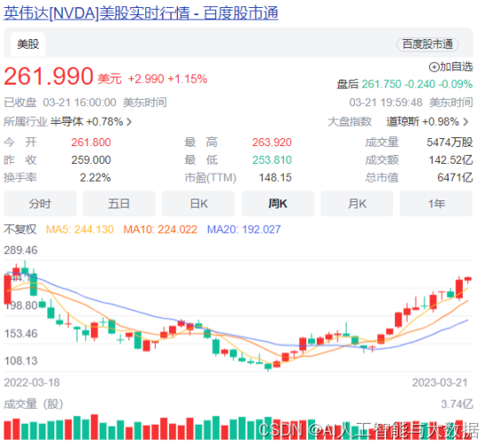Expand chevron next to 道琼斯 +0.98%
Image resolution: width=493 pixels, height=448 pixels.
coord(466,122)
